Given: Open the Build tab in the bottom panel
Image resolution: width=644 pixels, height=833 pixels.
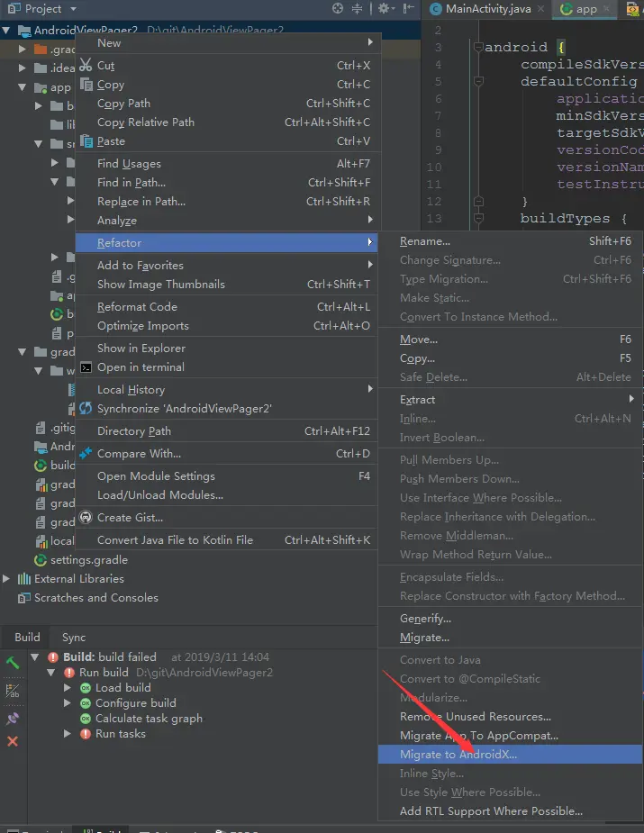Looking at the screenshot, I should 27,637.
